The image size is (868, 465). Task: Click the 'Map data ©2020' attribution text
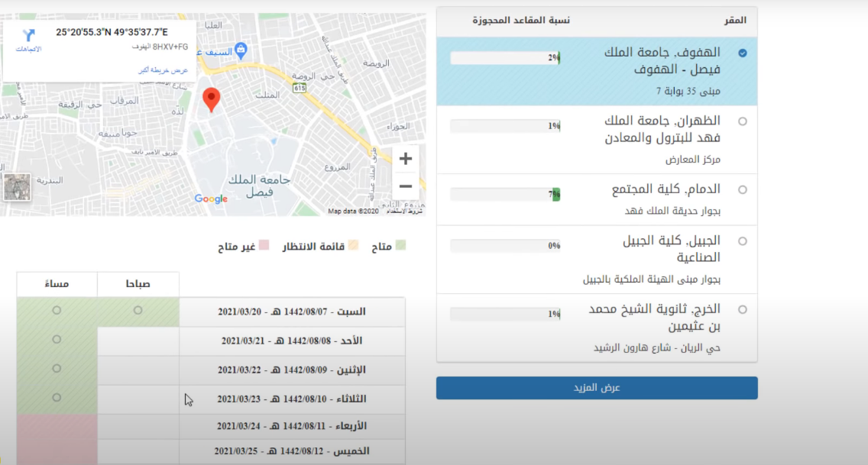click(353, 212)
